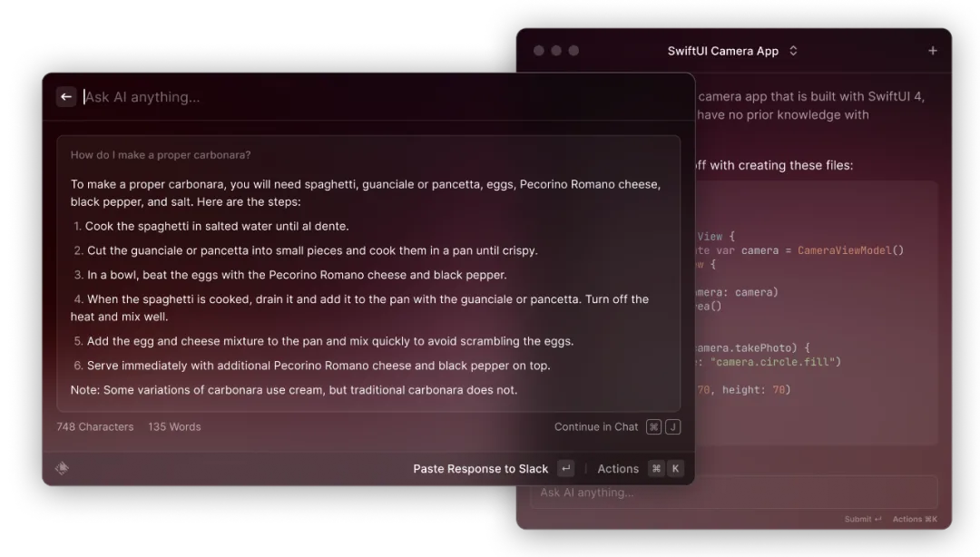Click Submit in the chat window

(863, 520)
